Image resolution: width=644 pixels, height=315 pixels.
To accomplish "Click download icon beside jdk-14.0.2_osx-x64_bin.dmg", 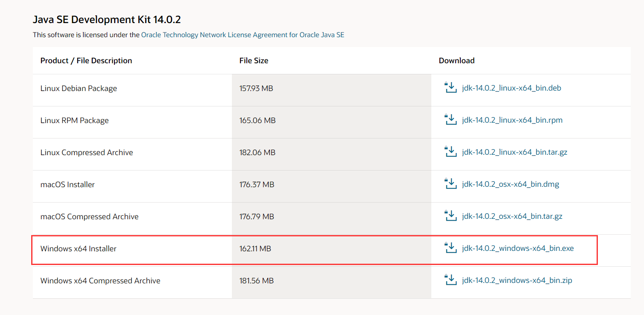I will coord(451,184).
